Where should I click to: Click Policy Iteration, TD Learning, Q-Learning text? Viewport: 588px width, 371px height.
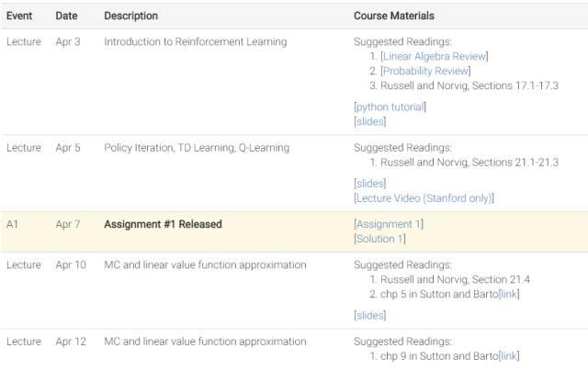pyautogui.click(x=197, y=147)
